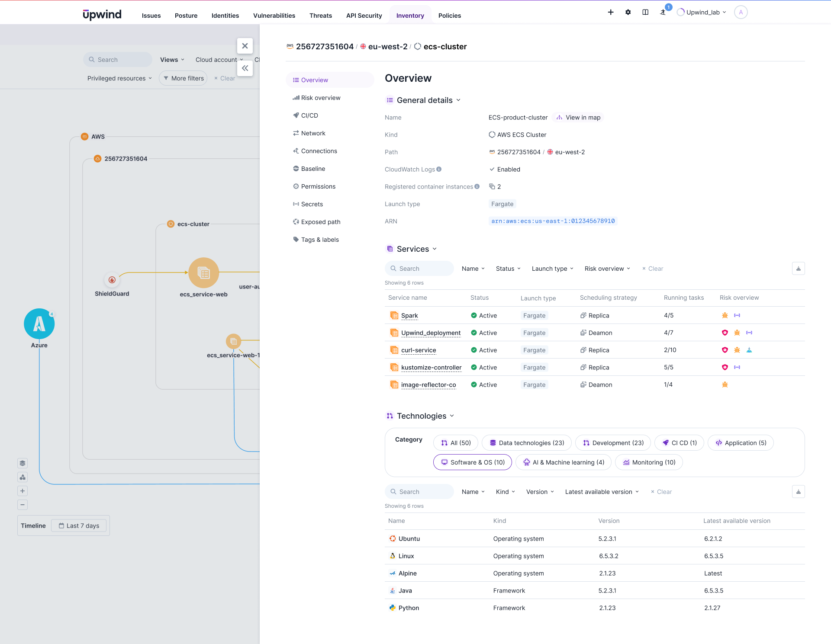Click the ShieldGuard node icon
The width and height of the screenshot is (831, 644).
[x=112, y=280]
